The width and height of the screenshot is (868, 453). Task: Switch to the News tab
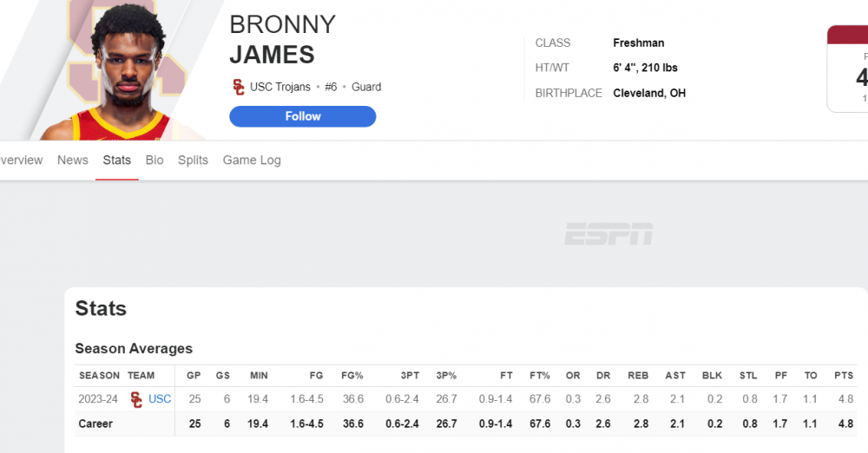click(x=73, y=161)
